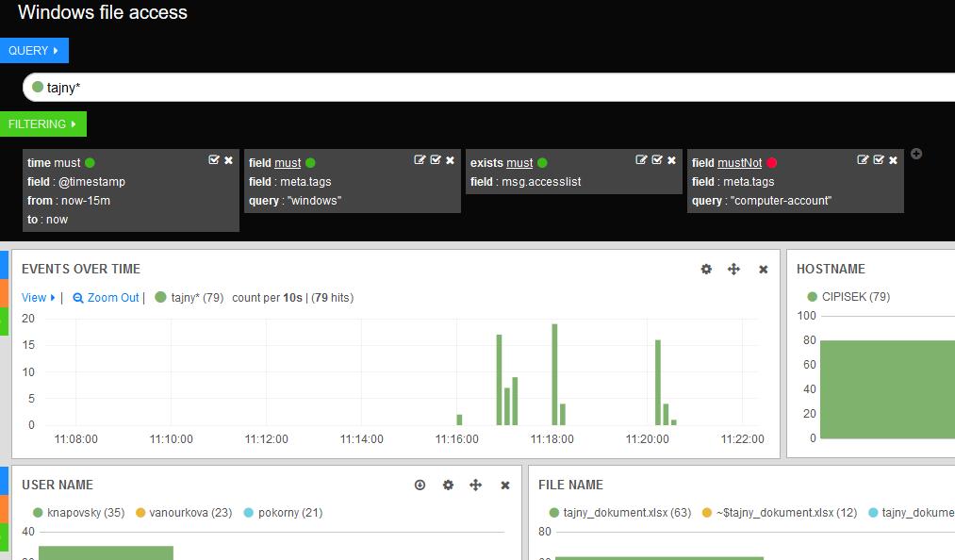Close the Events Over Time panel
The image size is (955, 560).
click(763, 270)
